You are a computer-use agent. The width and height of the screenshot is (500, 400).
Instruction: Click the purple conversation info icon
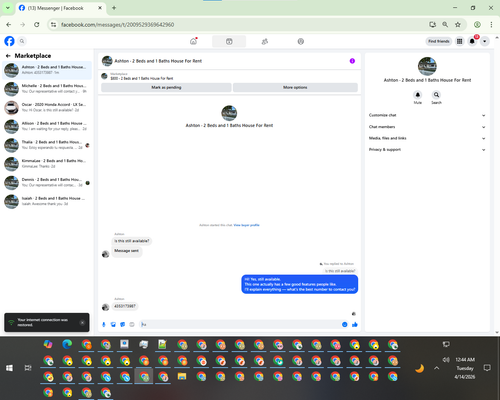pos(352,61)
